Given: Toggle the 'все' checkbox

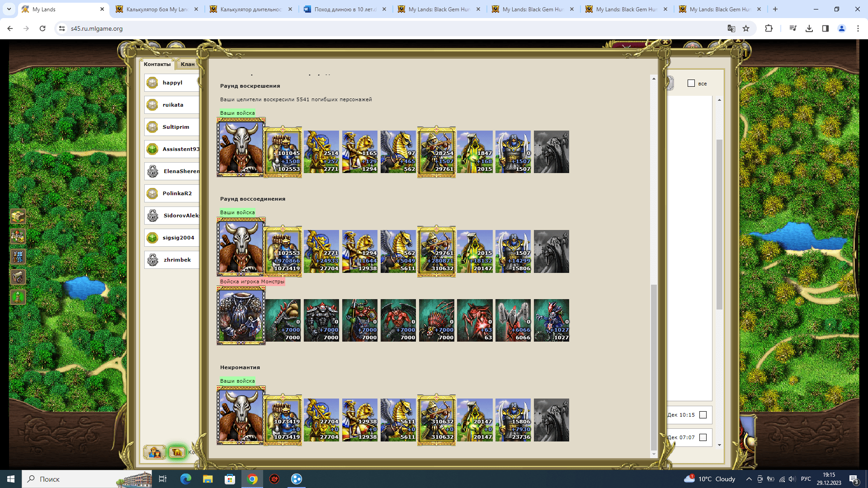Looking at the screenshot, I should pyautogui.click(x=691, y=83).
